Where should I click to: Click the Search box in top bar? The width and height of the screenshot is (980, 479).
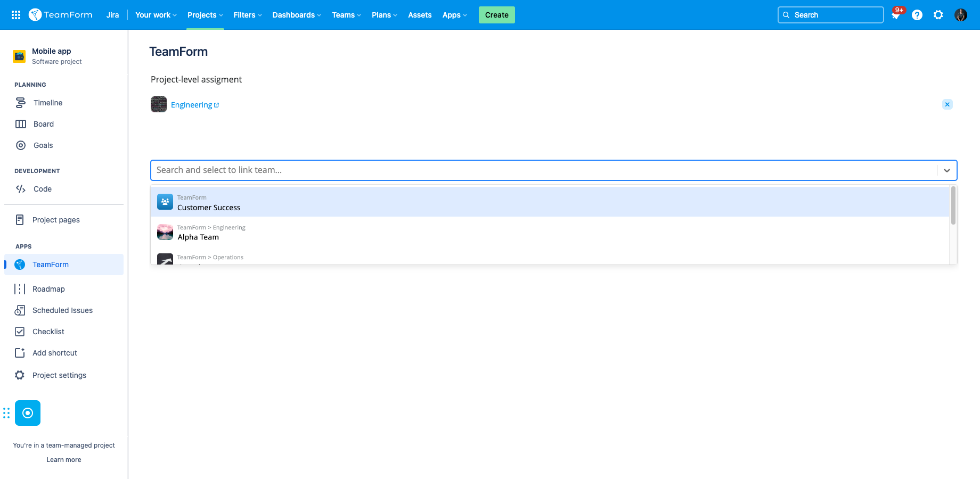tap(830, 15)
